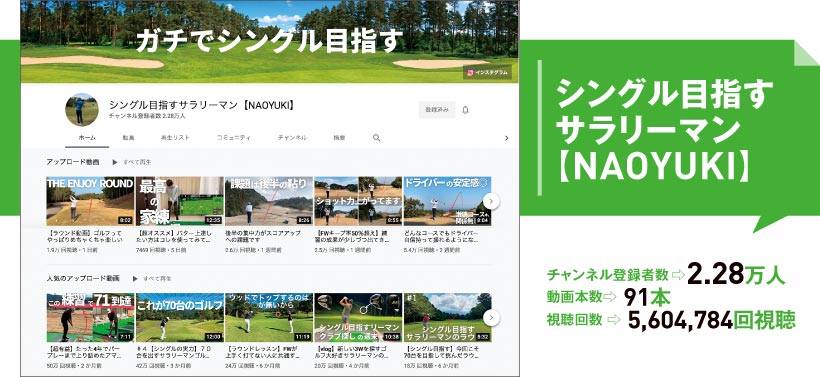Click the channel name シングル目指すサラリーマン【NAOYUKI】
This screenshot has width=820, height=377.
pyautogui.click(x=202, y=105)
